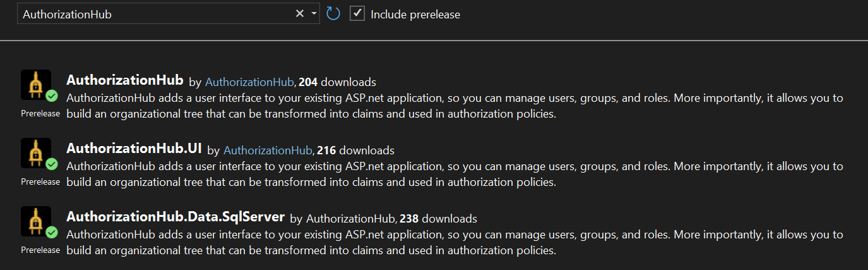Click author link on the 216 downloads row
Viewport: 868px width, 270px height.
268,150
